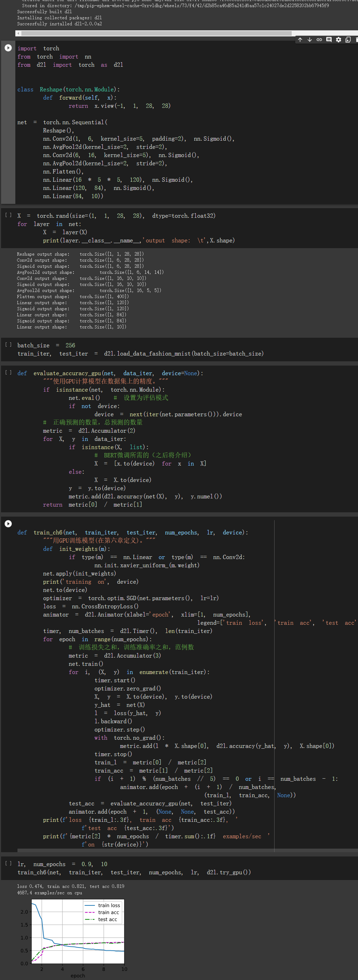Click 'return metric[0] / metric[1]' line

pos(92,504)
